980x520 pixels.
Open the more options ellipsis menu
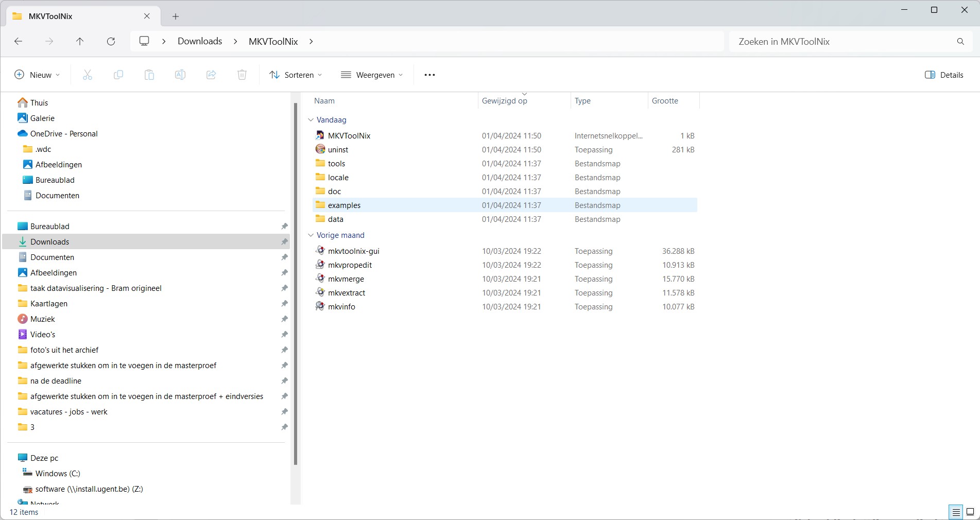click(429, 75)
